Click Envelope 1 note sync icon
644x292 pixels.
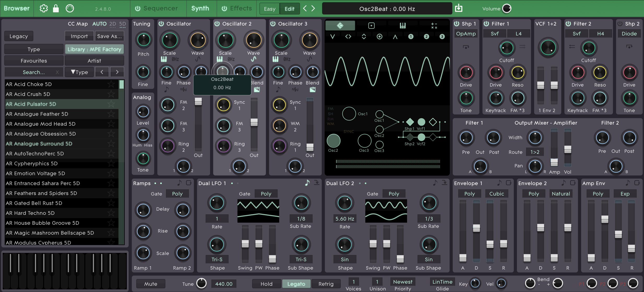pos(499,183)
